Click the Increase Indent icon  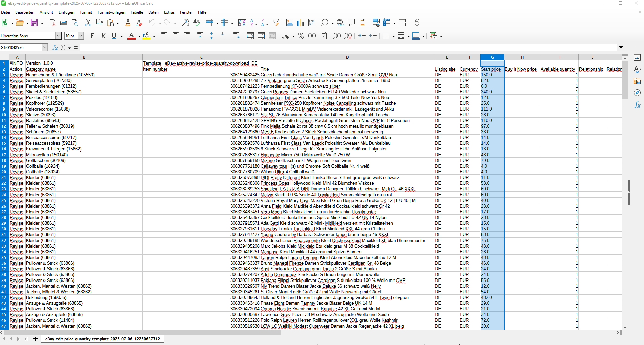click(x=362, y=36)
